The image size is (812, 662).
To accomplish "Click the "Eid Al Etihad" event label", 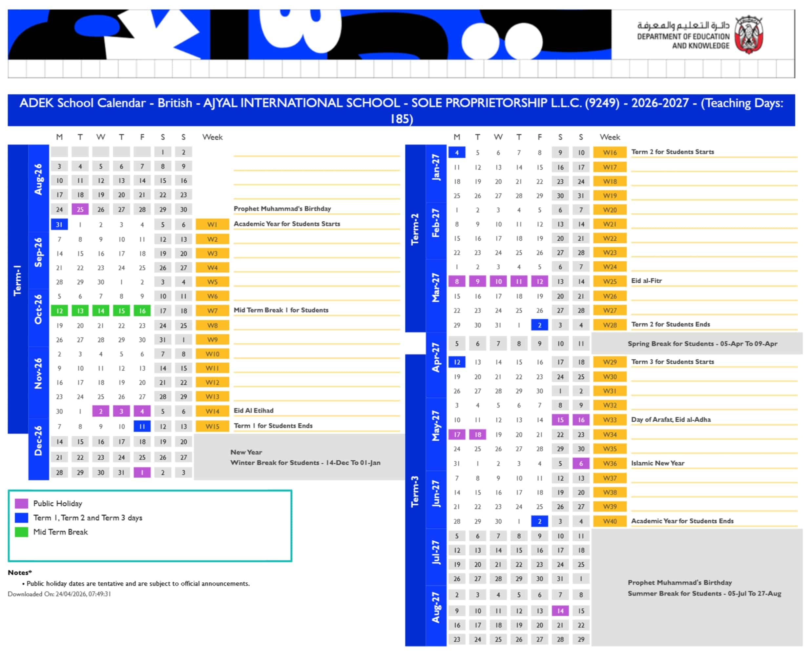I will tap(254, 411).
